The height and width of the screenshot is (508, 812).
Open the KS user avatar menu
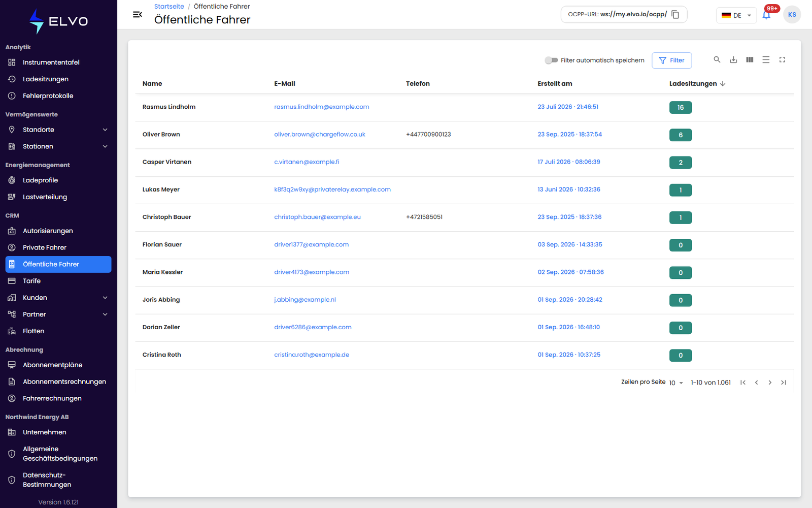[792, 15]
